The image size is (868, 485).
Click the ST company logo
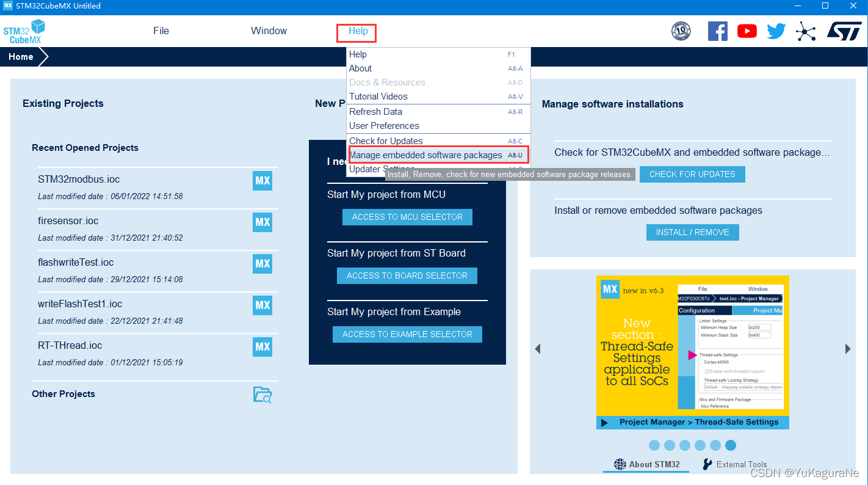(x=845, y=31)
